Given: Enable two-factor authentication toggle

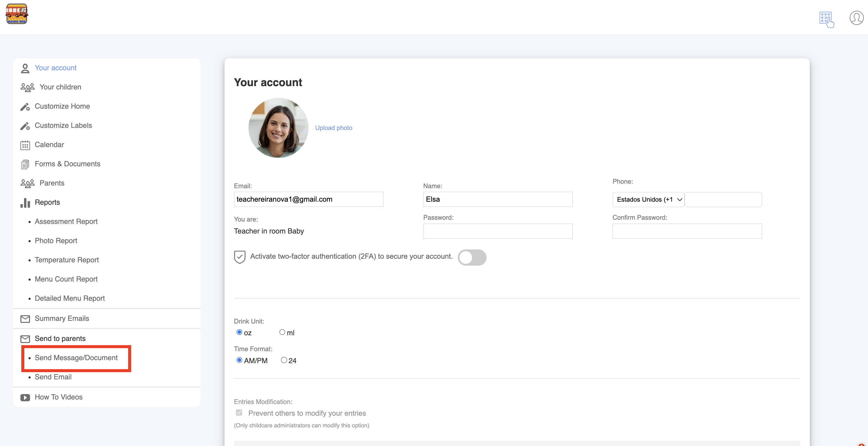Looking at the screenshot, I should pos(472,257).
